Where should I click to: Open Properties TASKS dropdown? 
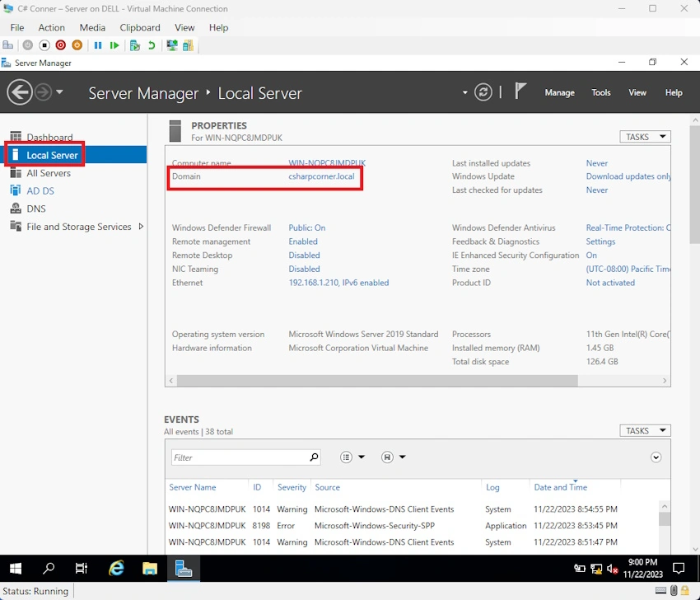coord(645,137)
